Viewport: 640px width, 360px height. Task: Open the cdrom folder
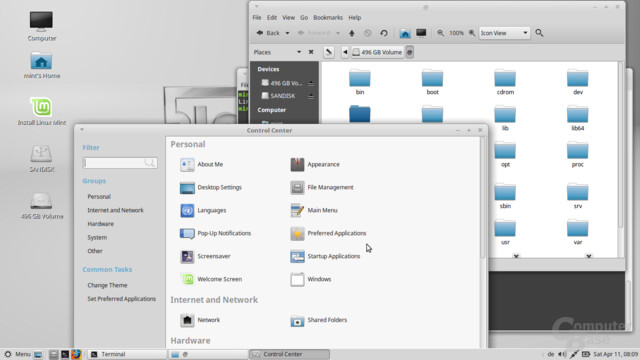(x=505, y=82)
